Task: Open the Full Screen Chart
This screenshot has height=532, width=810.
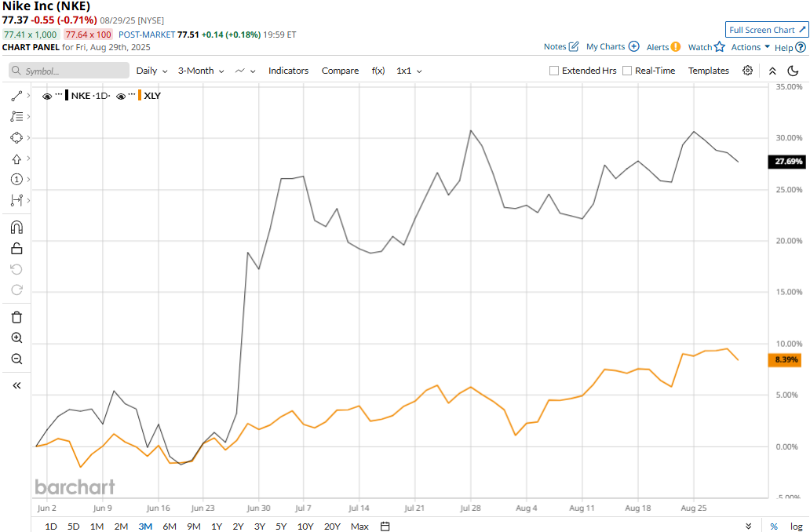Action: coord(767,30)
